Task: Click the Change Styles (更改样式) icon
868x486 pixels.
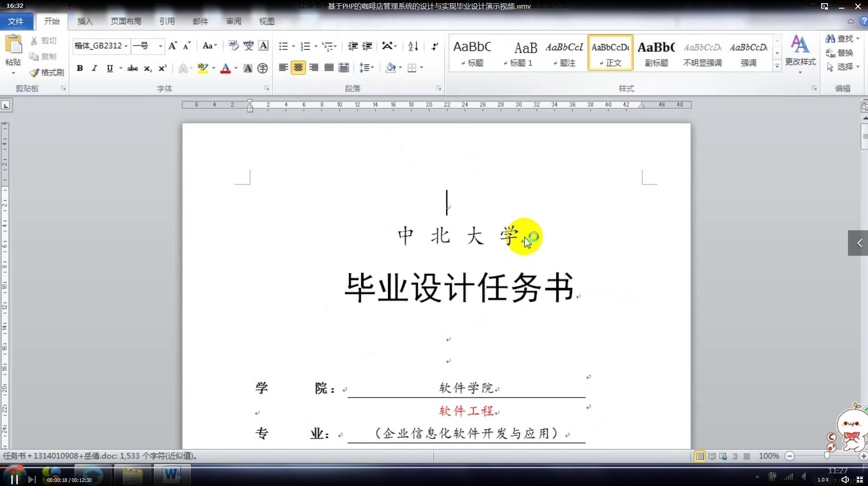Action: (800, 44)
